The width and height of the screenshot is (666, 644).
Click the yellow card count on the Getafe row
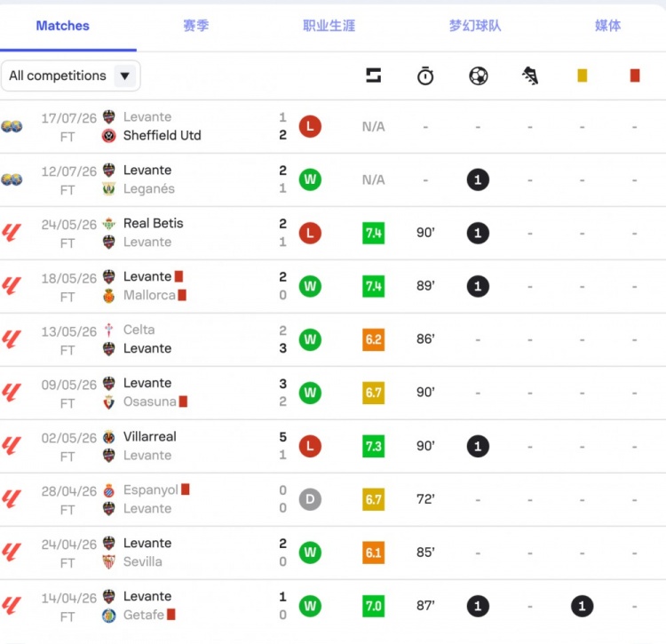(582, 606)
